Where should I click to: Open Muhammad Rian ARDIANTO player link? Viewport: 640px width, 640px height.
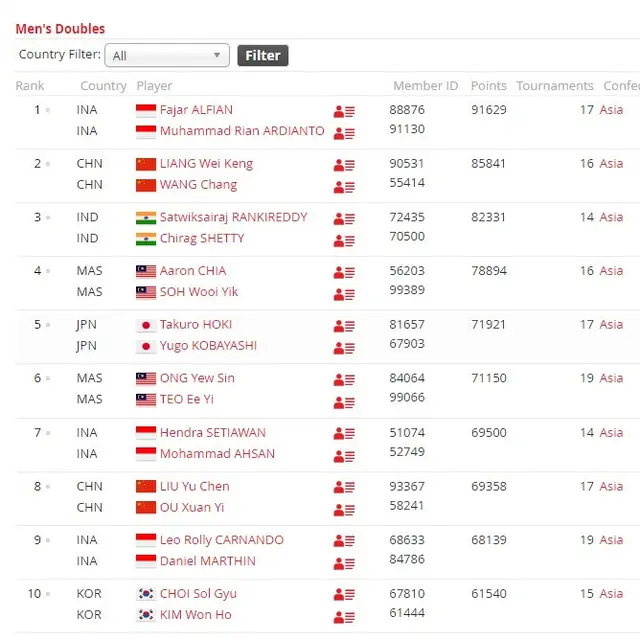[242, 131]
